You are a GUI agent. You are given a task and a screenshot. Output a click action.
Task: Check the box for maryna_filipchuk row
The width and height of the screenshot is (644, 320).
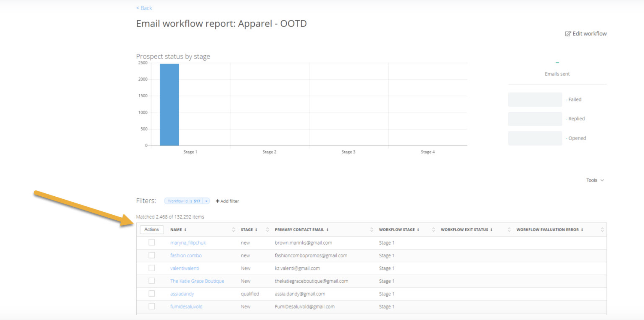coord(152,242)
